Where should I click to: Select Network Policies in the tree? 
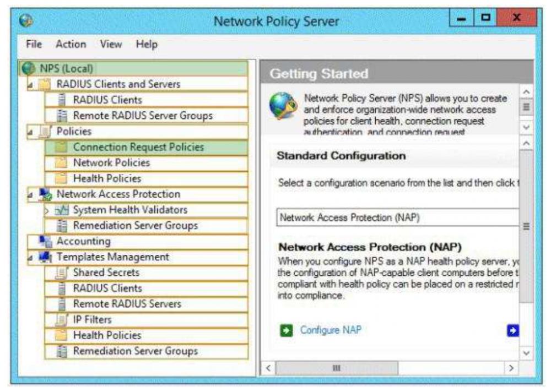click(111, 162)
